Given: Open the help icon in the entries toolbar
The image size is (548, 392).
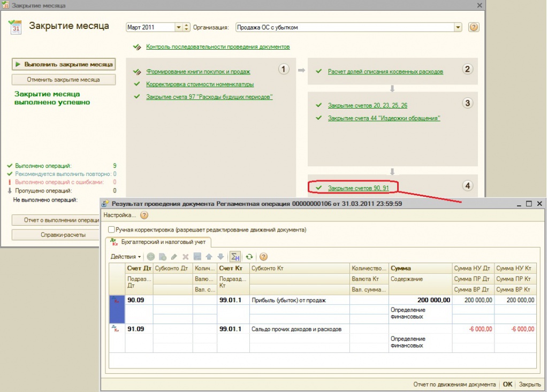Looking at the screenshot, I should [x=263, y=257].
